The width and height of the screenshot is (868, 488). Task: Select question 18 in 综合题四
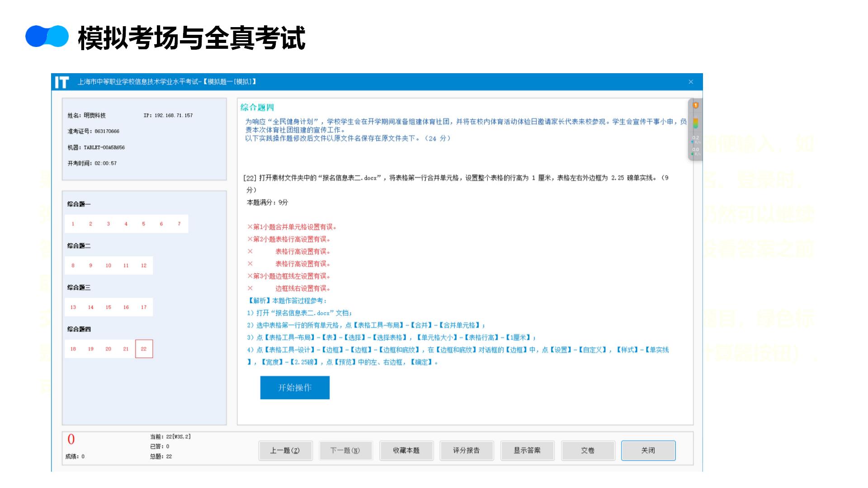73,349
